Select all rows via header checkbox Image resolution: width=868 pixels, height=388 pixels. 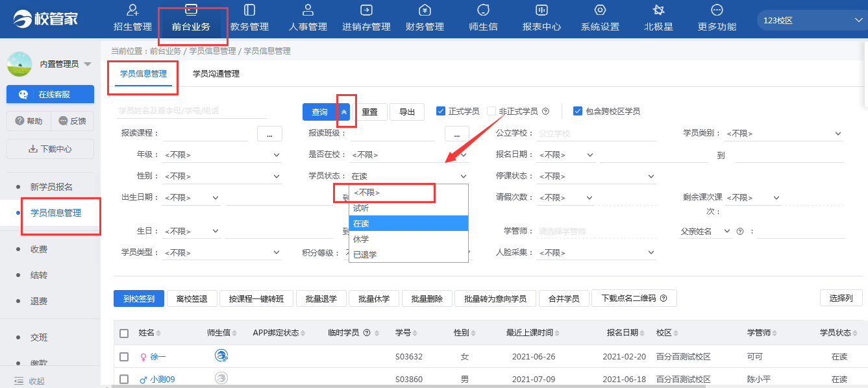[x=124, y=333]
